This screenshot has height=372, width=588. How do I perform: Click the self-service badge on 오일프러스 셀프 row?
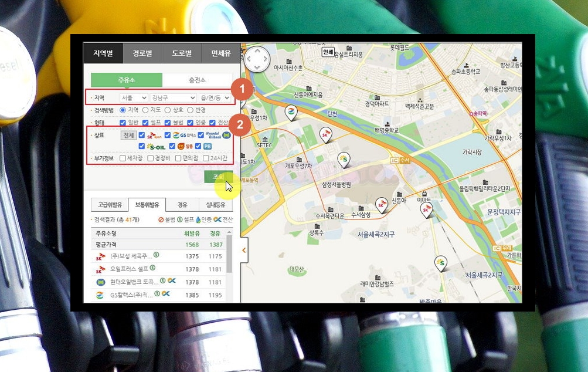click(152, 268)
